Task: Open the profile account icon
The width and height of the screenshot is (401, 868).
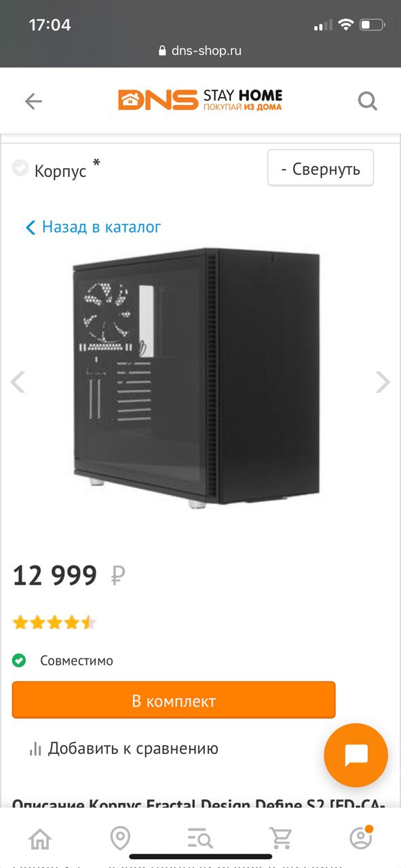Action: [x=361, y=838]
